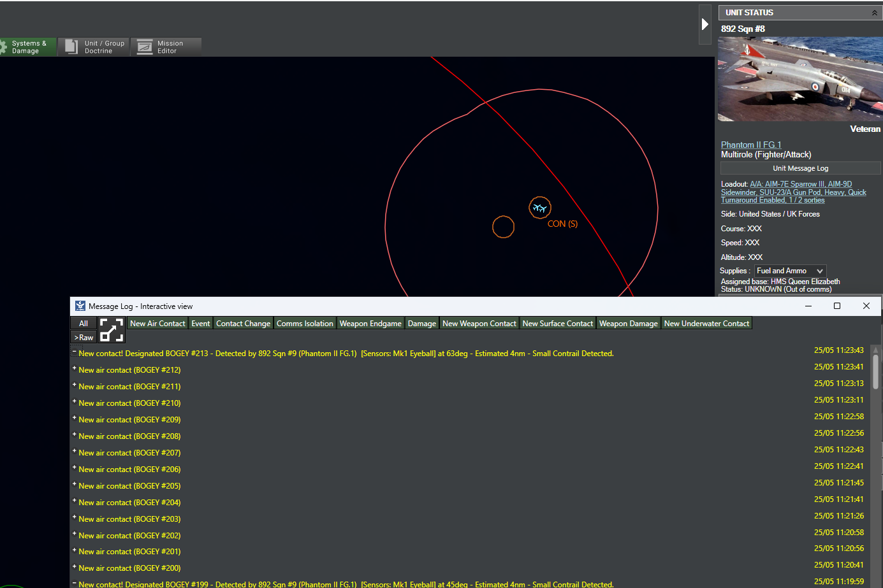This screenshot has height=588, width=883.
Task: Click the "Assigned base: HMS Queen Elizabeth" line
Action: [780, 282]
